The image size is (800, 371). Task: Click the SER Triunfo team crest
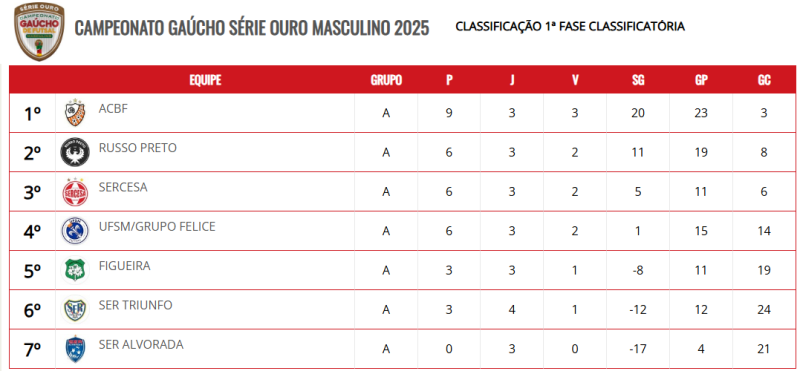pos(75,309)
